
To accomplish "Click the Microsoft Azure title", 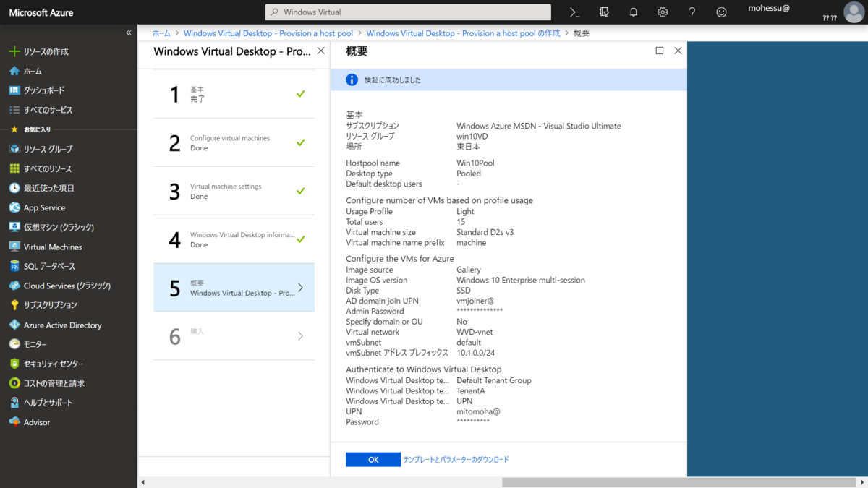I will pyautogui.click(x=41, y=12).
